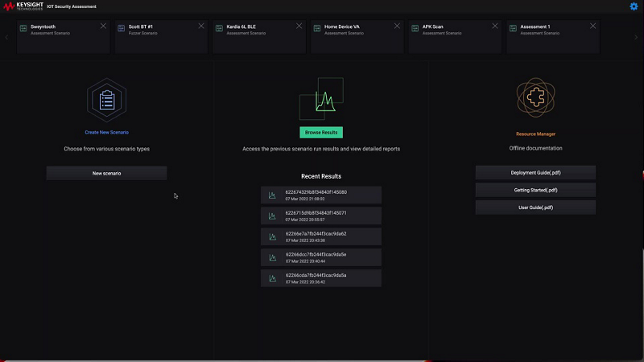644x362 pixels.
Task: Open result dated 07 Mar 2022 20:55:57
Action: (x=321, y=216)
